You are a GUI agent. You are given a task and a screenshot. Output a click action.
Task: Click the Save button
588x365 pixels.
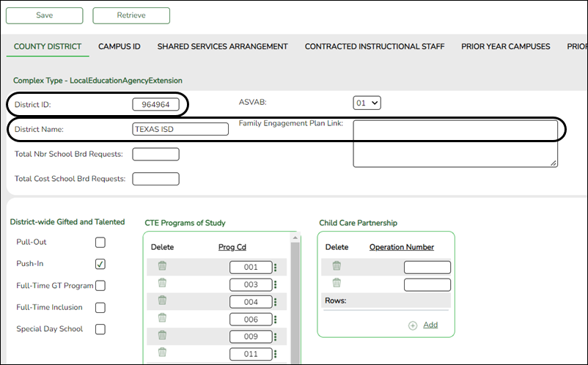tap(44, 15)
